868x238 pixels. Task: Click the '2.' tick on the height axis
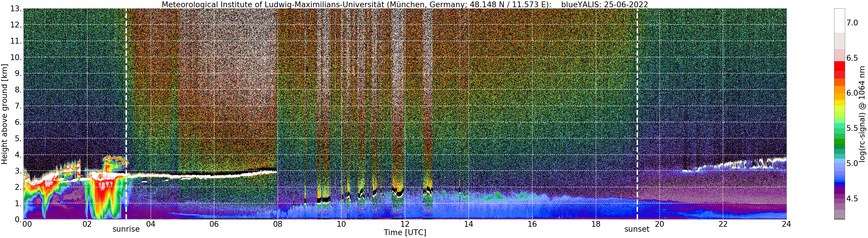(x=18, y=187)
